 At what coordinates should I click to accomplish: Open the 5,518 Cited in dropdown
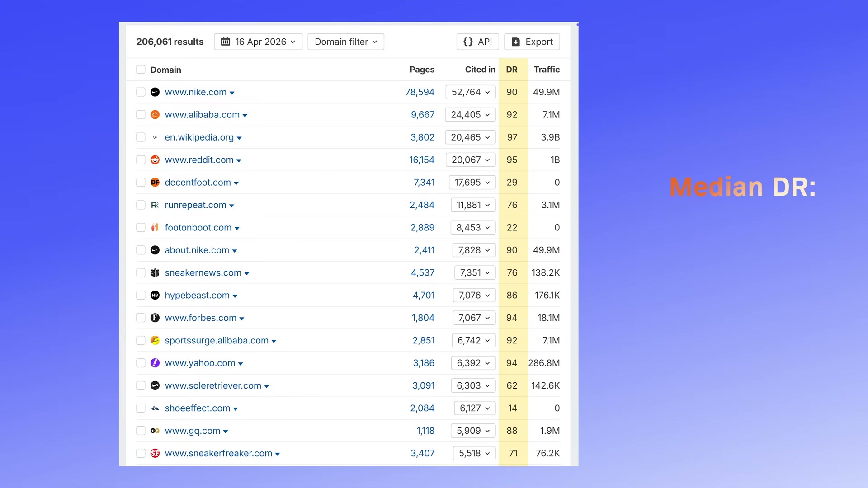click(x=474, y=454)
